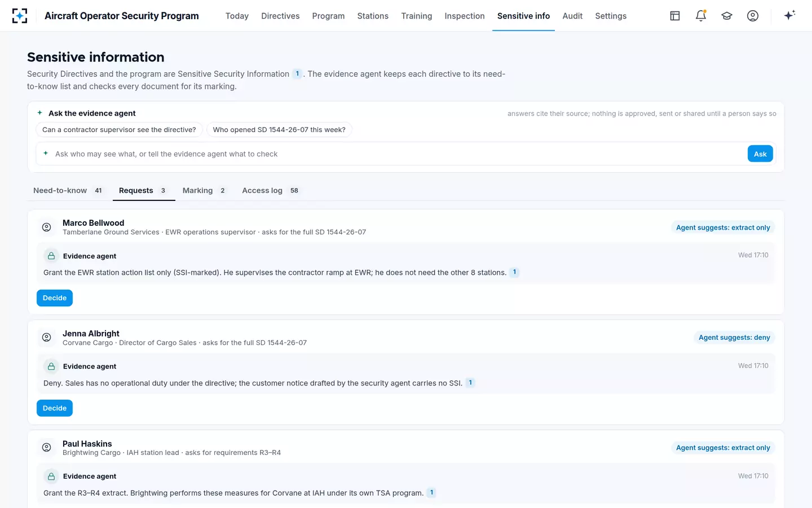Open citation 1 in Paul Haskins' evidence note
The width and height of the screenshot is (812, 508).
coord(431,493)
